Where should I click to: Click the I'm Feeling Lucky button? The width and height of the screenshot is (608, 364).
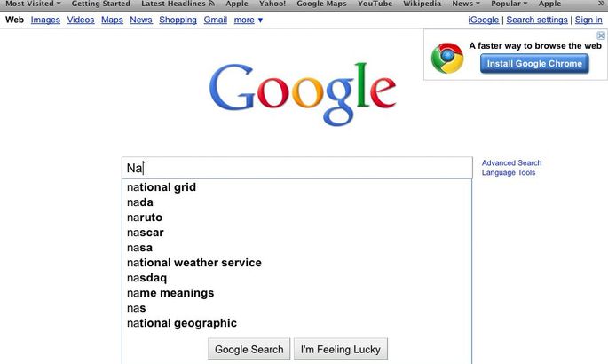341,349
